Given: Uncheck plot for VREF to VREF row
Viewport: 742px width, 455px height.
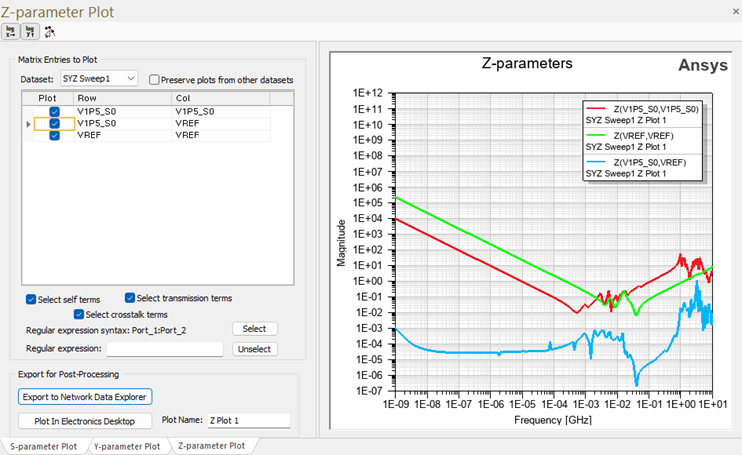Looking at the screenshot, I should click(x=55, y=136).
